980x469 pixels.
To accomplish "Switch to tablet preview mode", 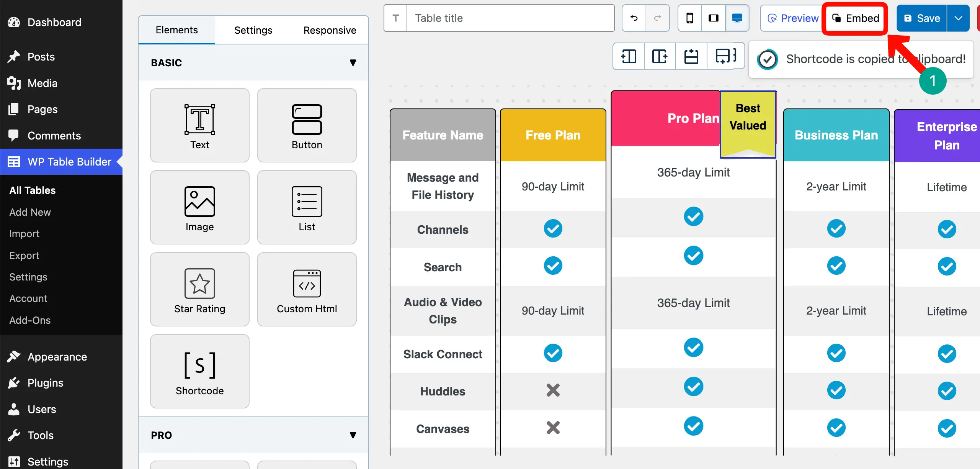I will pos(713,18).
